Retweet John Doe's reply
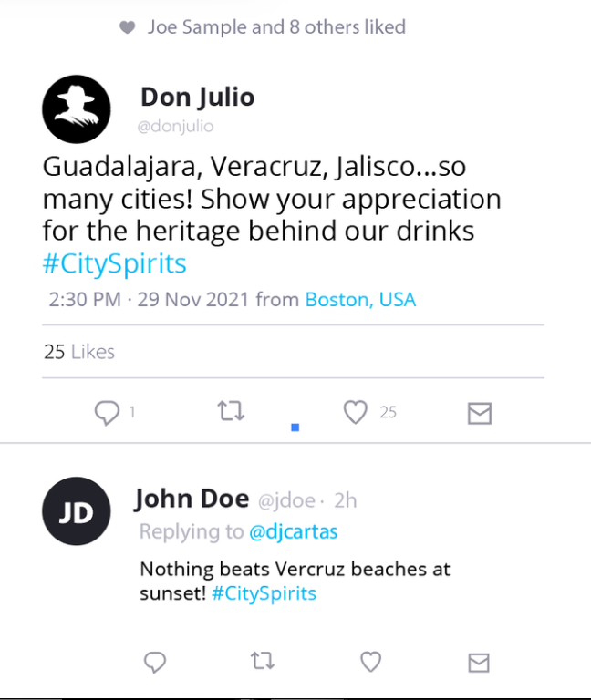This screenshot has width=591, height=700. tap(262, 661)
